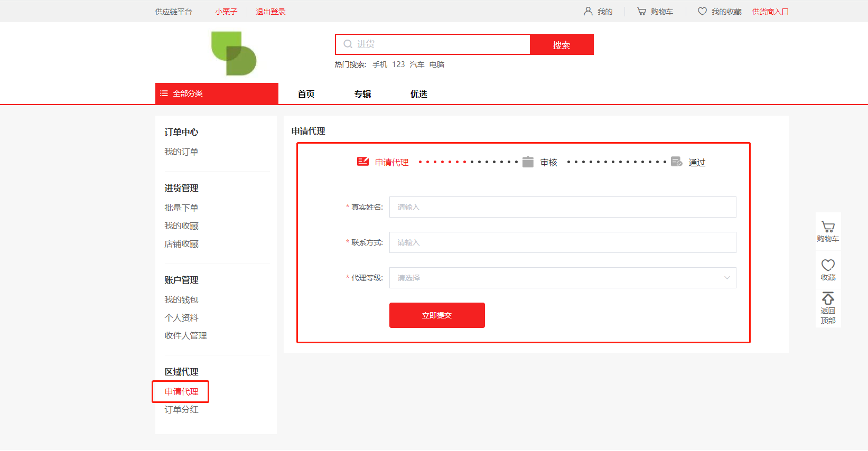The image size is (868, 451).
Task: Switch to the 优选 navigation tab
Action: pos(418,94)
